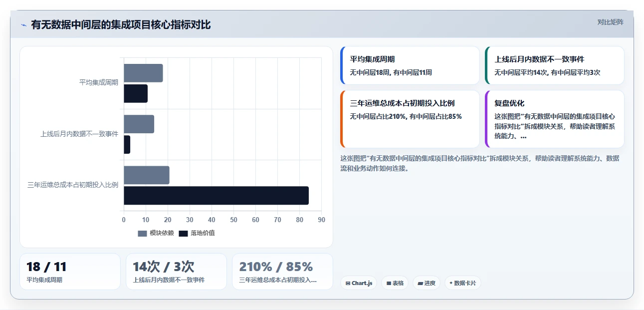Viewport: 644px width, 310px height.
Task: Click the x-axis value 0
Action: pyautogui.click(x=124, y=220)
